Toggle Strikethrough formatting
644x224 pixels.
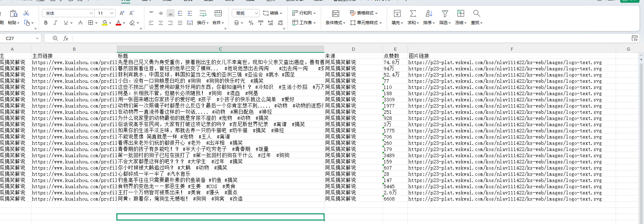pyautogui.click(x=80, y=23)
